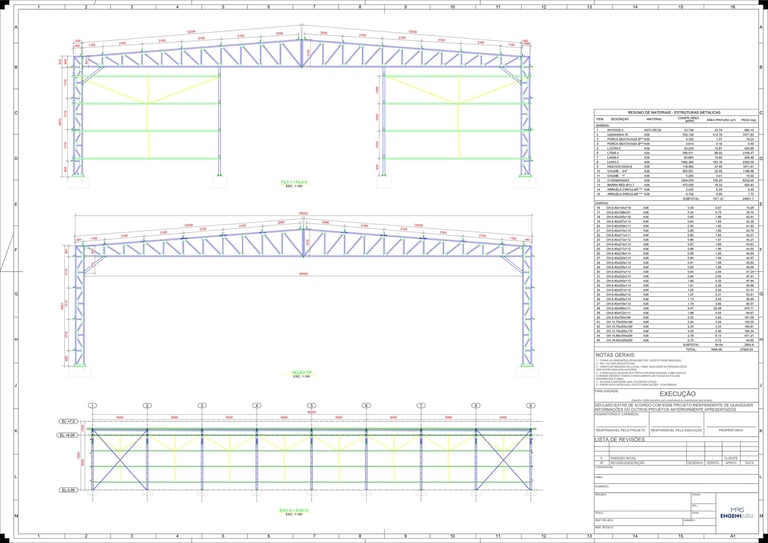
Task: Select grid axis bubble 7 in side elevation
Action: tap(420, 405)
